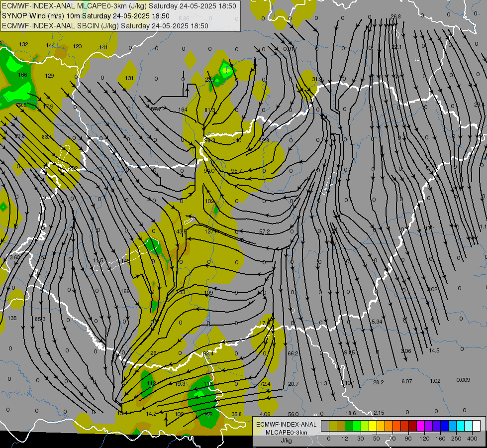Click the map value '202'
Screen dimensions: 487x448
(x=73, y=168)
